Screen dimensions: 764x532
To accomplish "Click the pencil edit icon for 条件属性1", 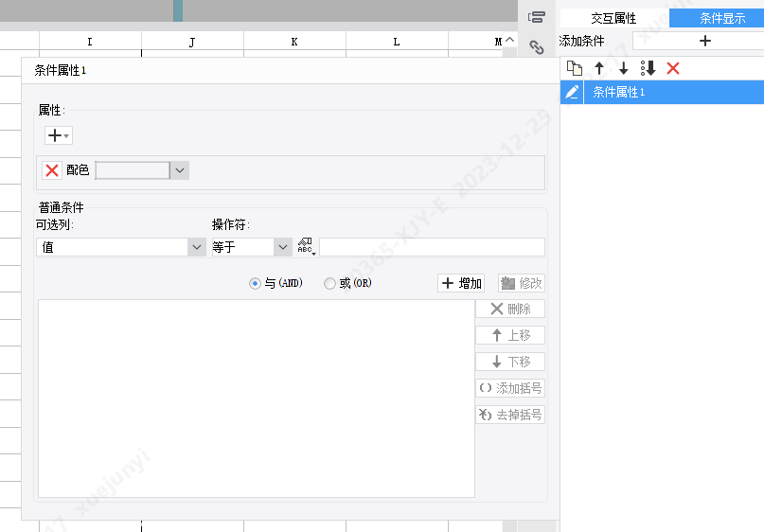I will point(572,92).
